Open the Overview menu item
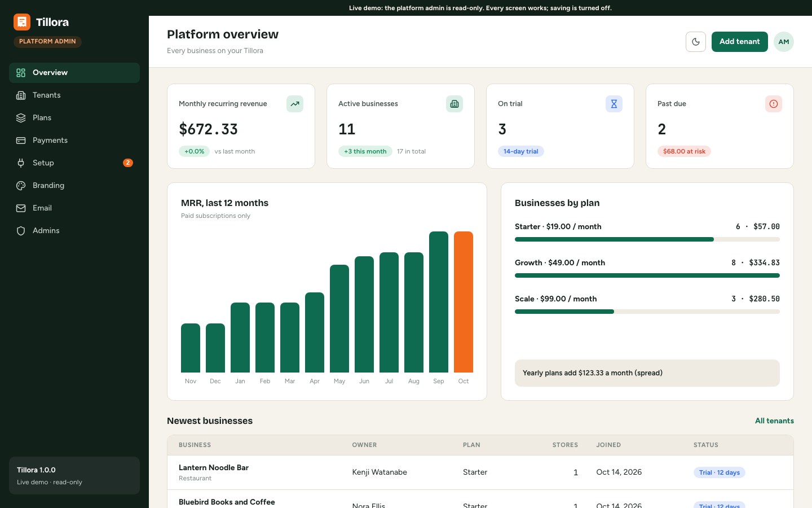The image size is (812, 508). 74,73
